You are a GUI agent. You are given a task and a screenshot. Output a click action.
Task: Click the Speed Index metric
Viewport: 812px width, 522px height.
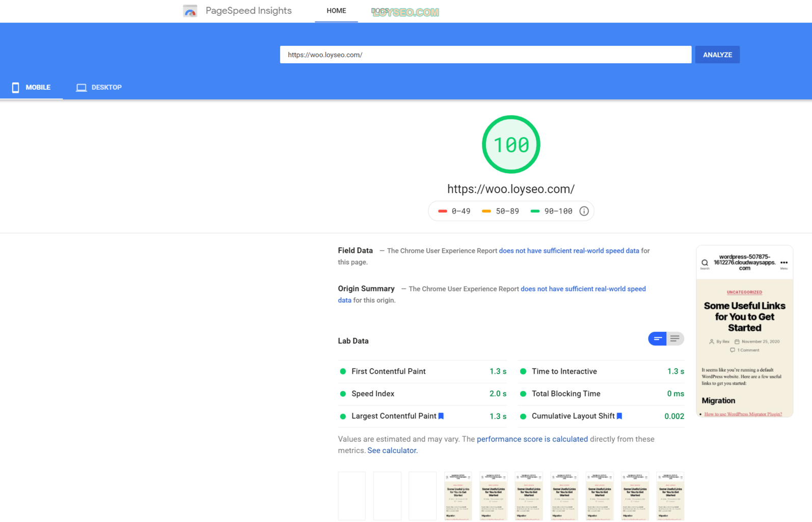tap(422, 394)
